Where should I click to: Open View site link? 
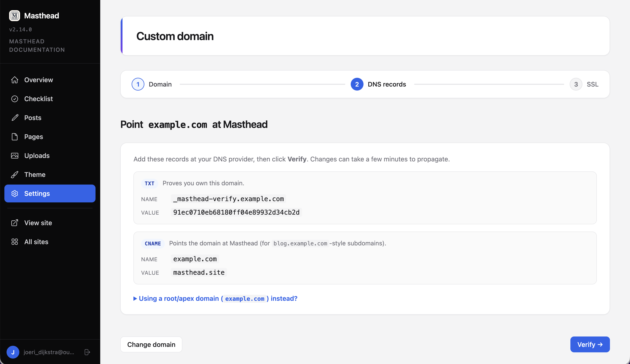(x=50, y=223)
